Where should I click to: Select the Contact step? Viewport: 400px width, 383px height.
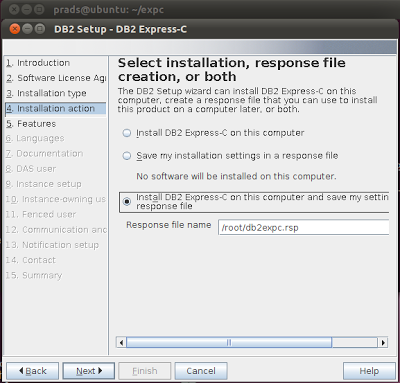point(31,260)
